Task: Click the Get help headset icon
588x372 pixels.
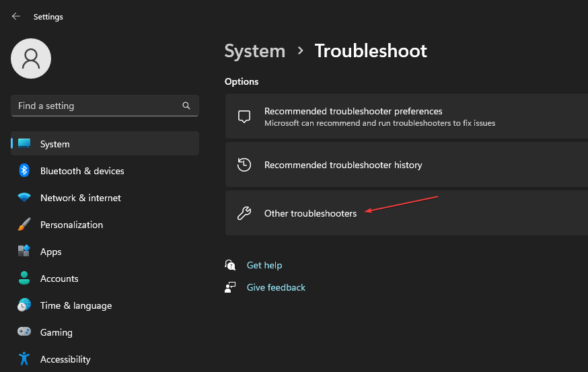Action: 230,265
